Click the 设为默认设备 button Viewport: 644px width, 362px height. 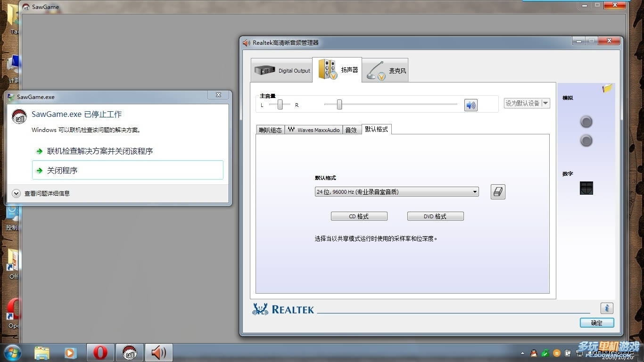tap(522, 103)
